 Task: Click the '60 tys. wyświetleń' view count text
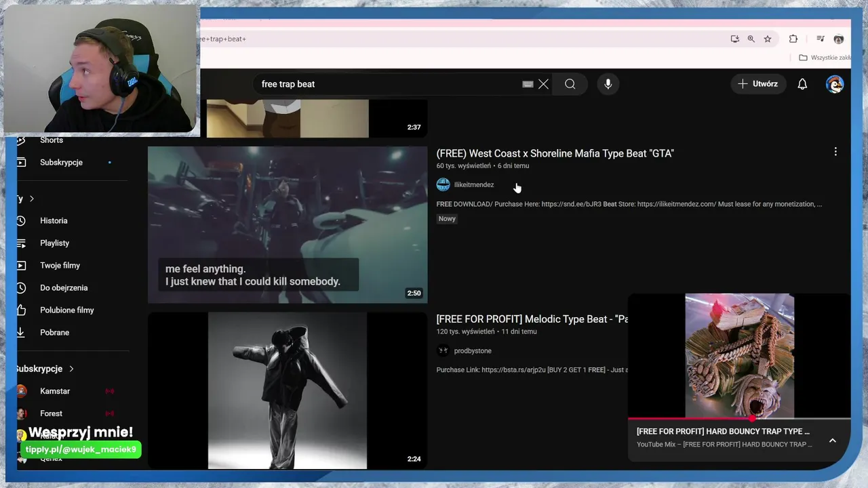464,166
